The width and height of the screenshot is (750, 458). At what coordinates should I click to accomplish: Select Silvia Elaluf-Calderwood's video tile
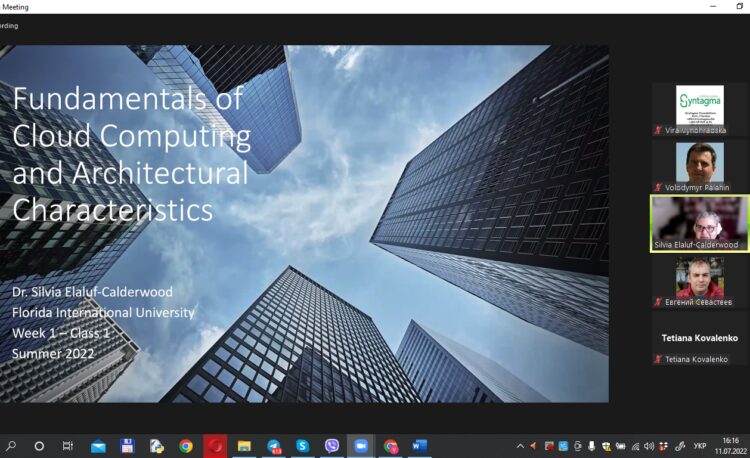699,223
